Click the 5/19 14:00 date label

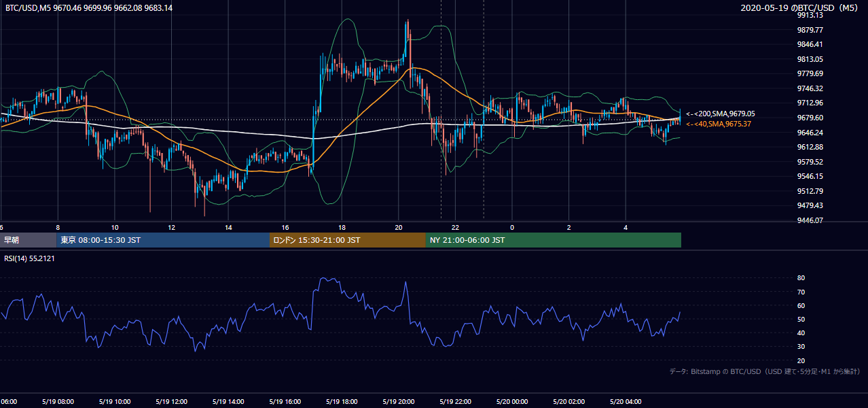tap(228, 402)
